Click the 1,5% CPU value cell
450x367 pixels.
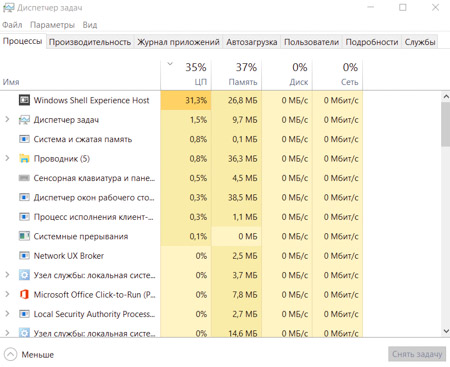[x=186, y=120]
